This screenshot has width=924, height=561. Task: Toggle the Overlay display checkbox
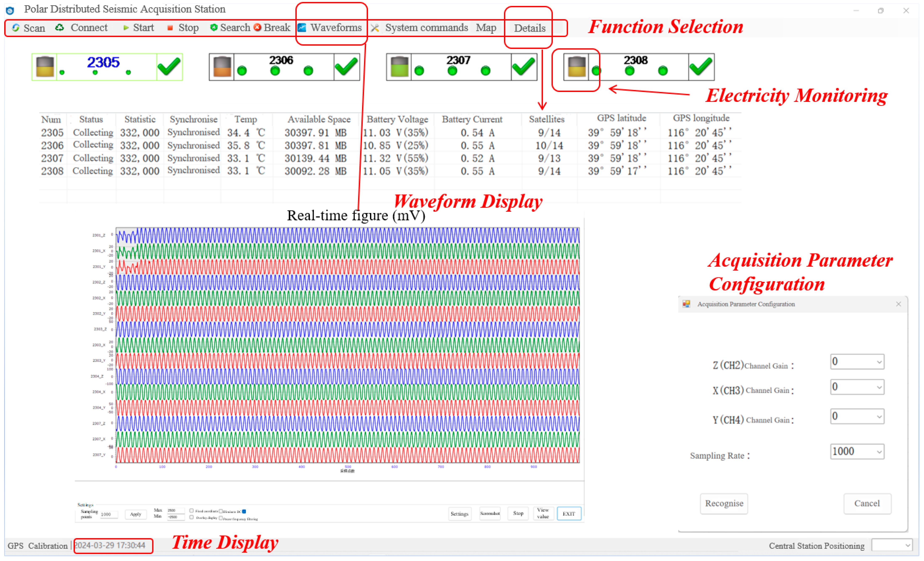192,517
